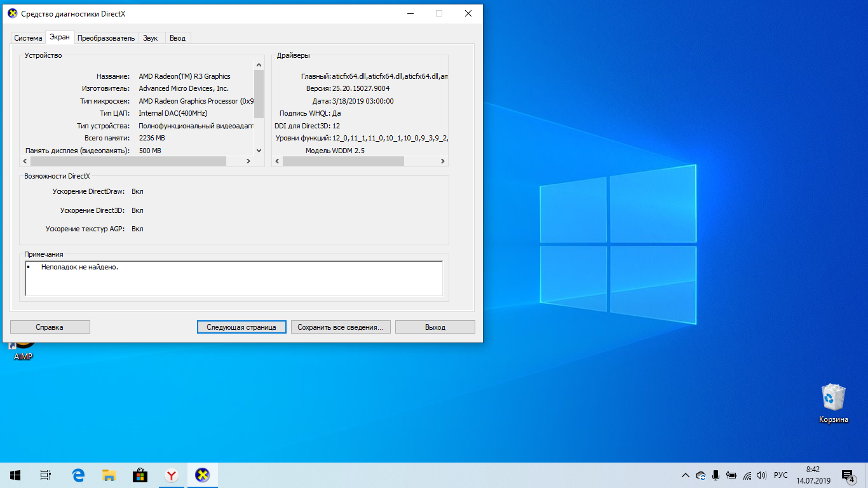Click Ускорение текстур AGP label
The height and width of the screenshot is (488, 868).
[85, 229]
